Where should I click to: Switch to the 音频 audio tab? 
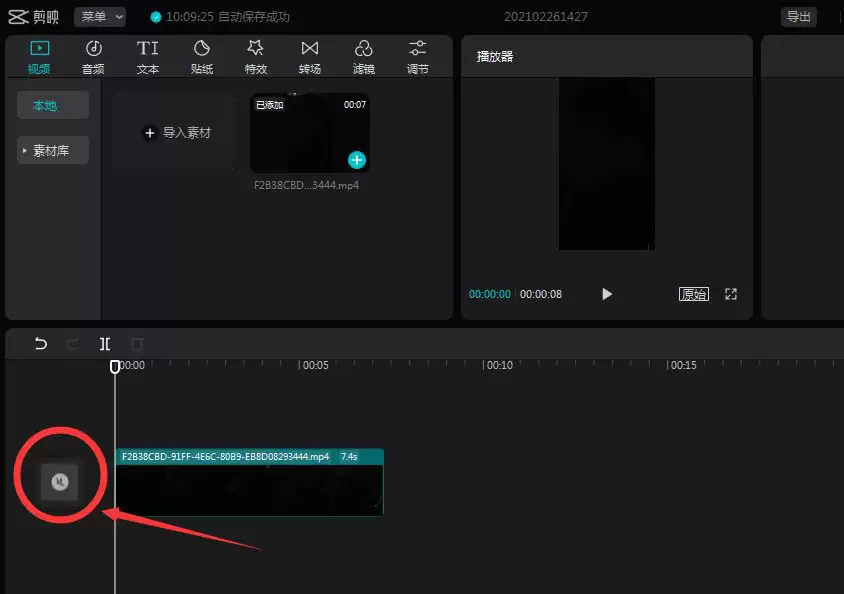pos(93,57)
